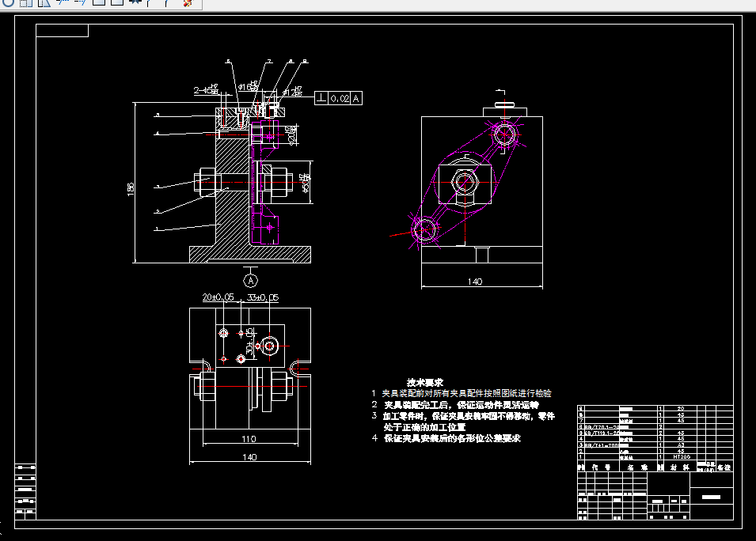Image resolution: width=756 pixels, height=541 pixels.
Task: Click the HT200 material cell in parts list
Action: pos(682,456)
